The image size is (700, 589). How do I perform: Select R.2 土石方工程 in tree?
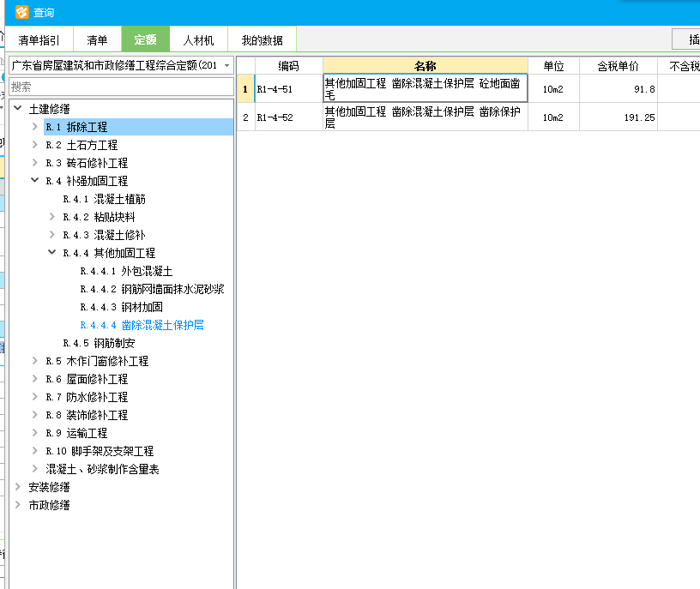click(81, 145)
